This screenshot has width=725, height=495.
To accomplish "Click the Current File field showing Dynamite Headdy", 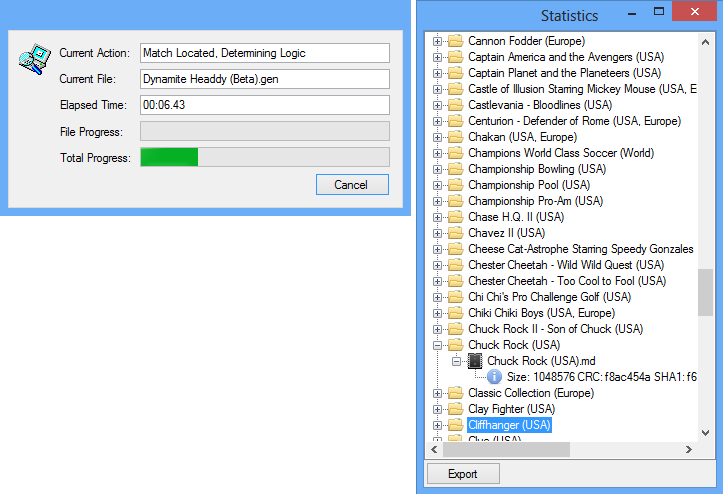I will tap(265, 79).
